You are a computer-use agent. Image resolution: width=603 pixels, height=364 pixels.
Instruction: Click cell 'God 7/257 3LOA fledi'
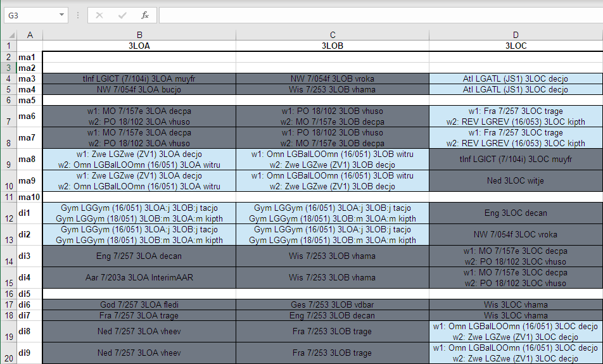[x=139, y=304]
